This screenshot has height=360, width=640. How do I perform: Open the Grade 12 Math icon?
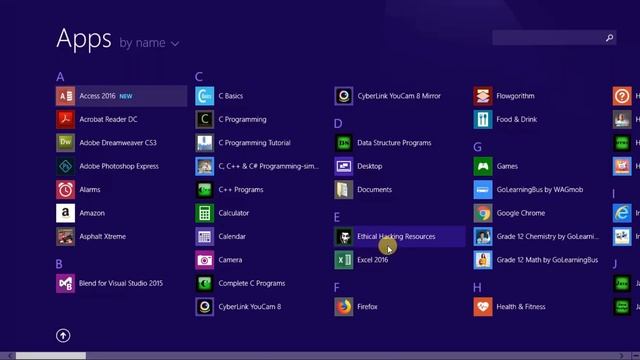483,260
